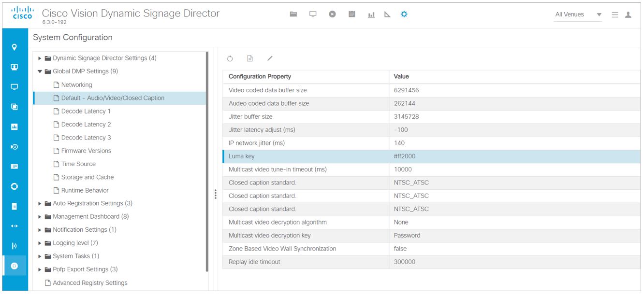The height and width of the screenshot is (295, 644).
Task: Click the plain monitor sidebar icon
Action: (x=15, y=87)
